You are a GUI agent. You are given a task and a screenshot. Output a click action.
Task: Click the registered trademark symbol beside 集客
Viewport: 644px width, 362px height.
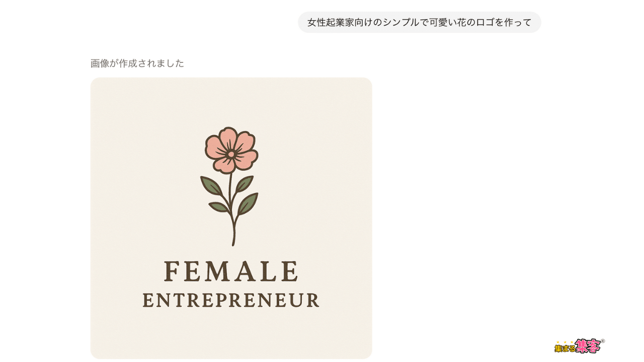click(x=602, y=341)
